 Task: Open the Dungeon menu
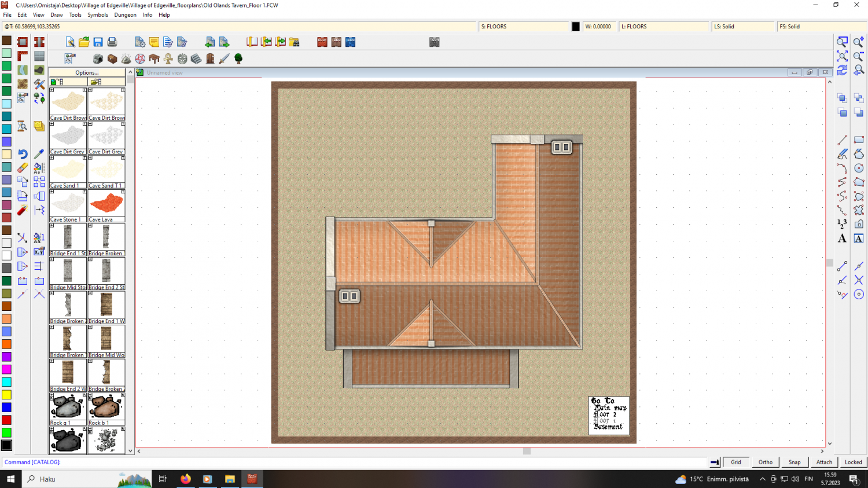click(125, 15)
